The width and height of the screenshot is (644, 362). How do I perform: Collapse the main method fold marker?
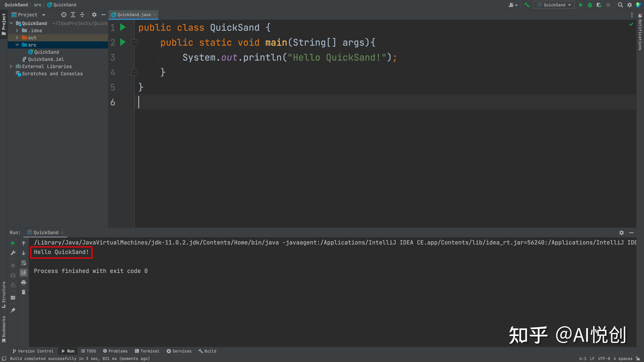point(134,43)
